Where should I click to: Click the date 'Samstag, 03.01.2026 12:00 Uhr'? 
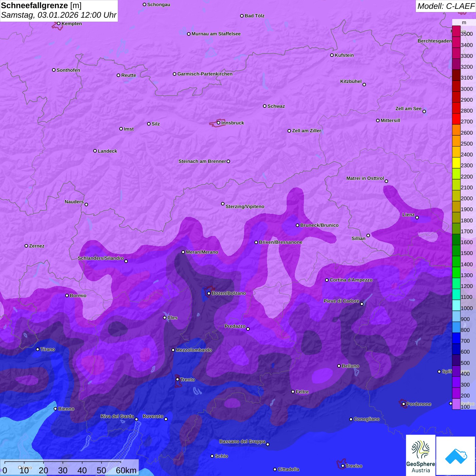pyautogui.click(x=59, y=15)
